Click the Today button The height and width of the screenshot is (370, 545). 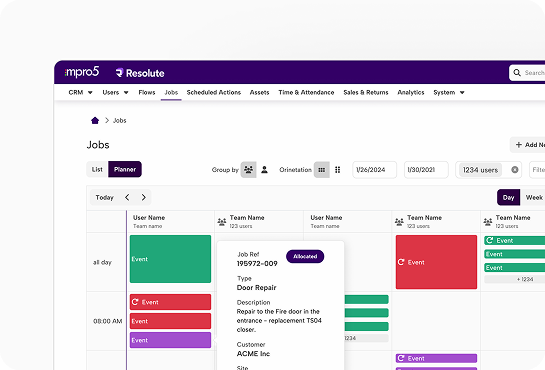point(105,197)
